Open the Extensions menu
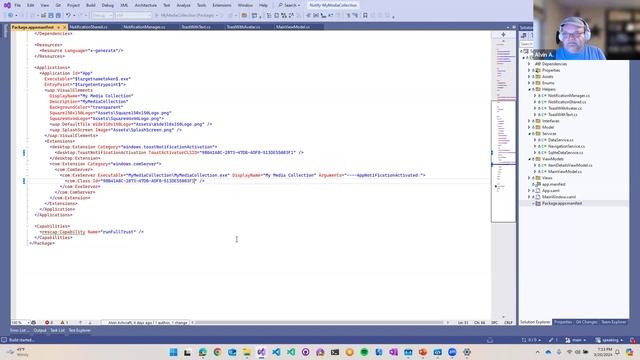This screenshot has height=360, width=640. 222,5
